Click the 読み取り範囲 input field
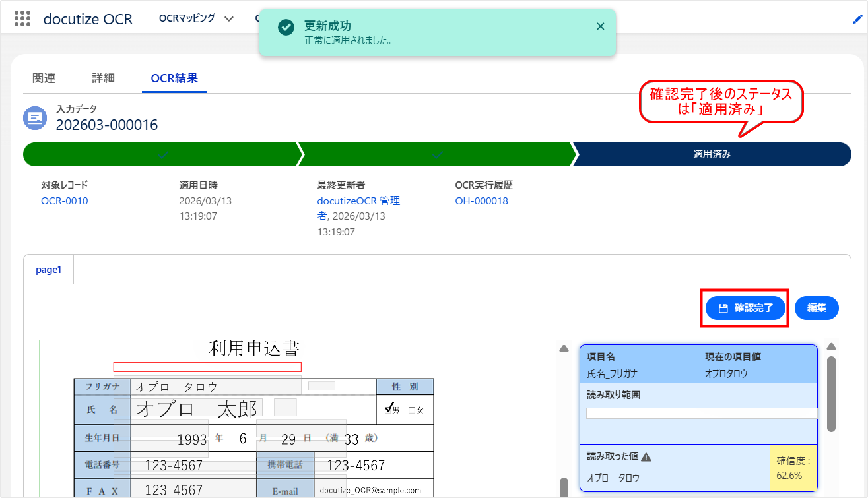This screenshot has height=498, width=868. [701, 414]
